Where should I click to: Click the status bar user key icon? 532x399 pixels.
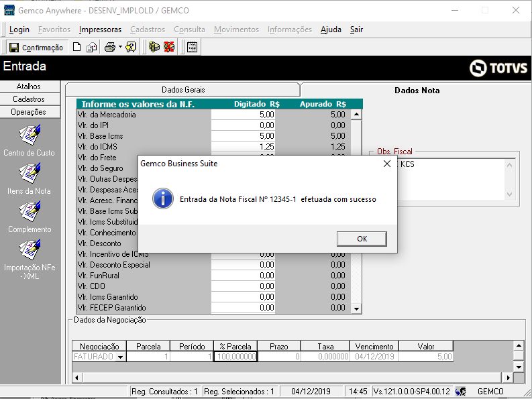461,392
